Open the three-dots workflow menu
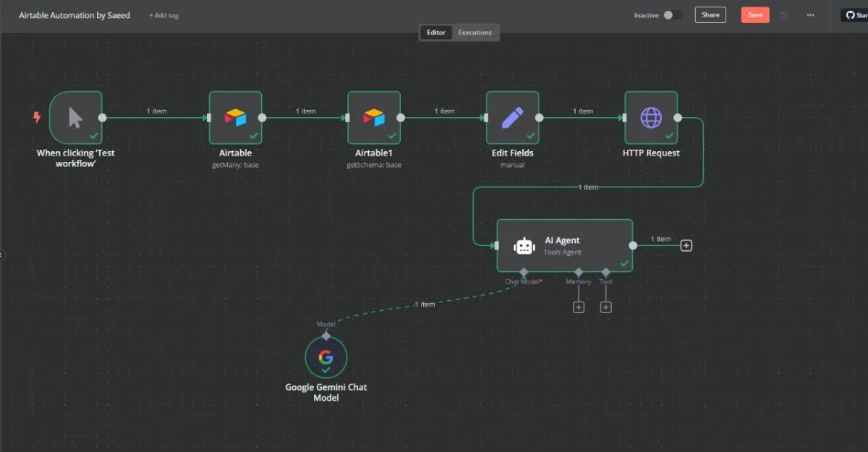This screenshot has width=868, height=452. [x=810, y=14]
